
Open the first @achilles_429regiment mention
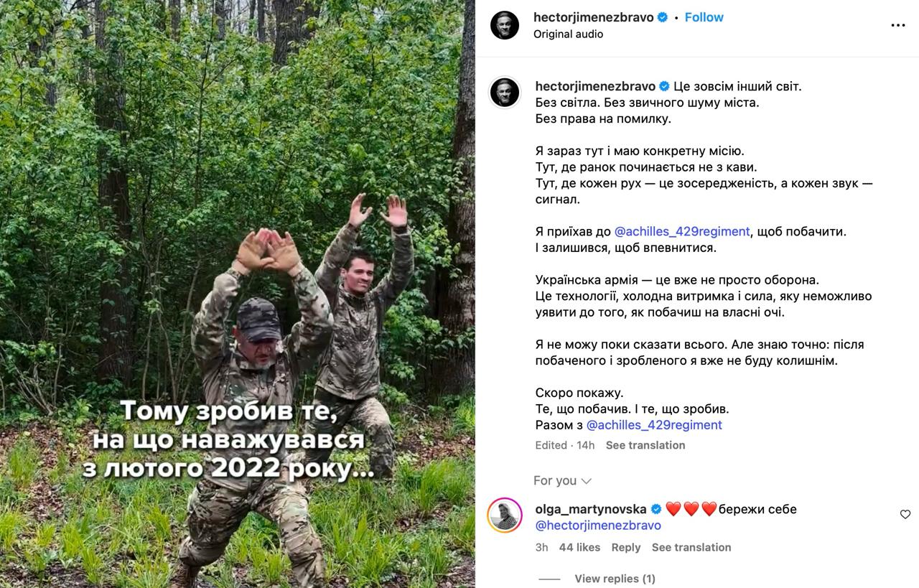click(682, 231)
